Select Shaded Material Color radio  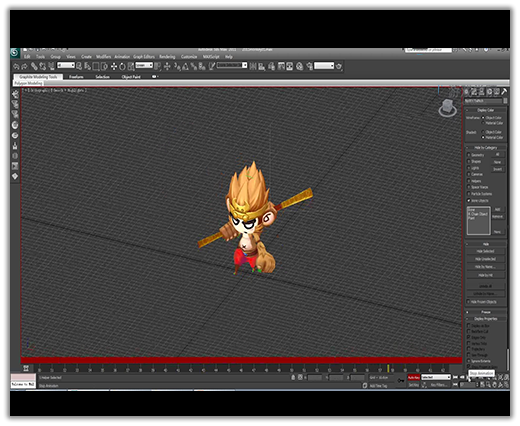pyautogui.click(x=483, y=137)
